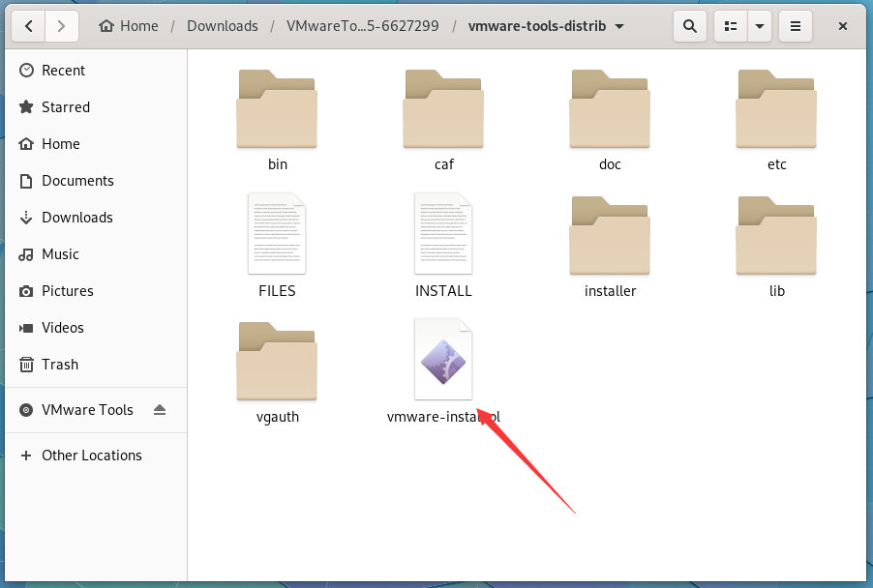Select the etc folder icon

click(x=776, y=108)
